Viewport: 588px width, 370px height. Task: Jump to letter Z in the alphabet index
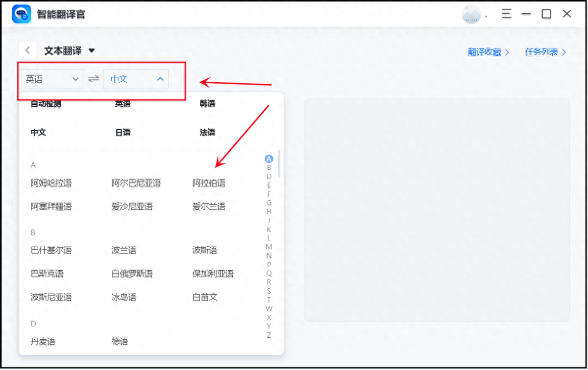(269, 335)
